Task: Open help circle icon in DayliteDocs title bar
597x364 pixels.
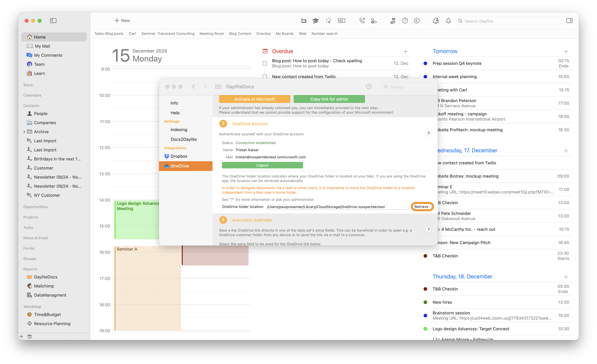Action: pos(369,87)
